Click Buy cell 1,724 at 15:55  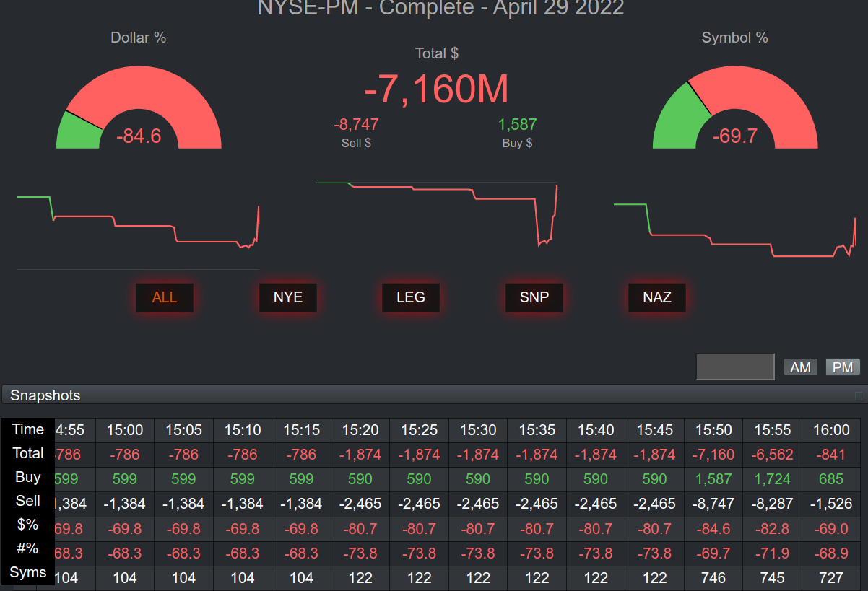coord(773,479)
